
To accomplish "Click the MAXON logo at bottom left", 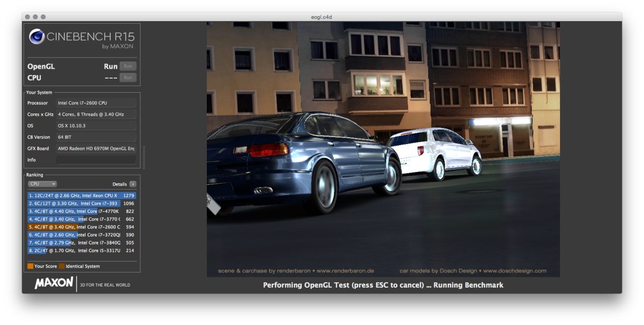I will (x=54, y=283).
